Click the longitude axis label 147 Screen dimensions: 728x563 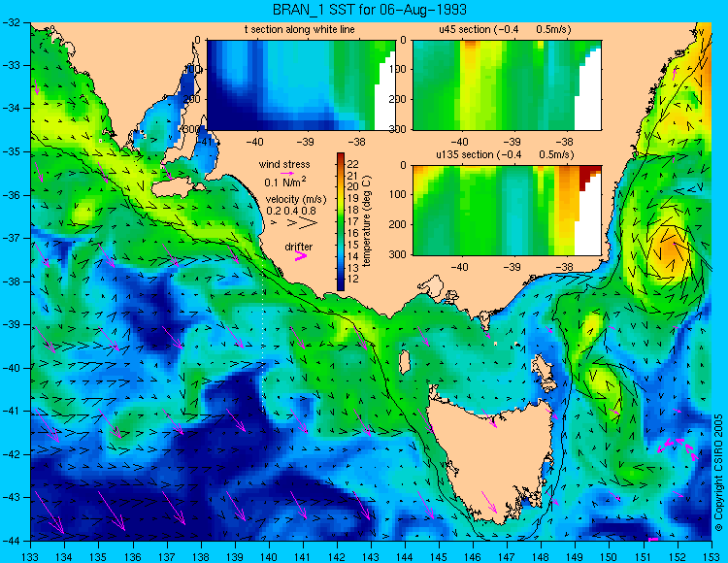point(508,555)
